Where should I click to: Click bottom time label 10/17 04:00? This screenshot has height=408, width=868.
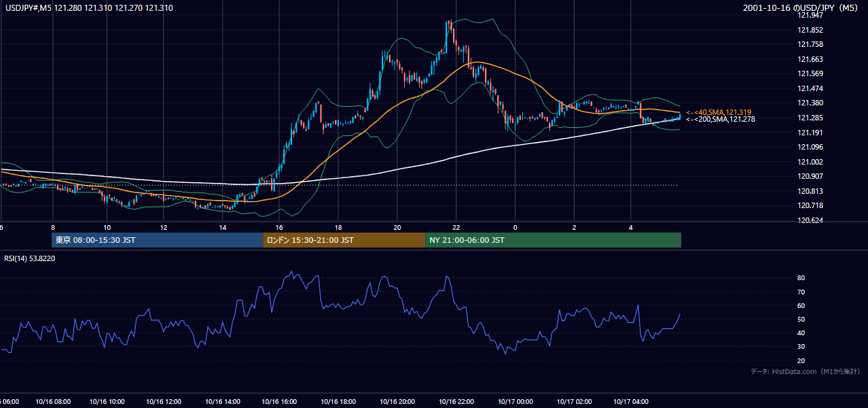(x=632, y=402)
